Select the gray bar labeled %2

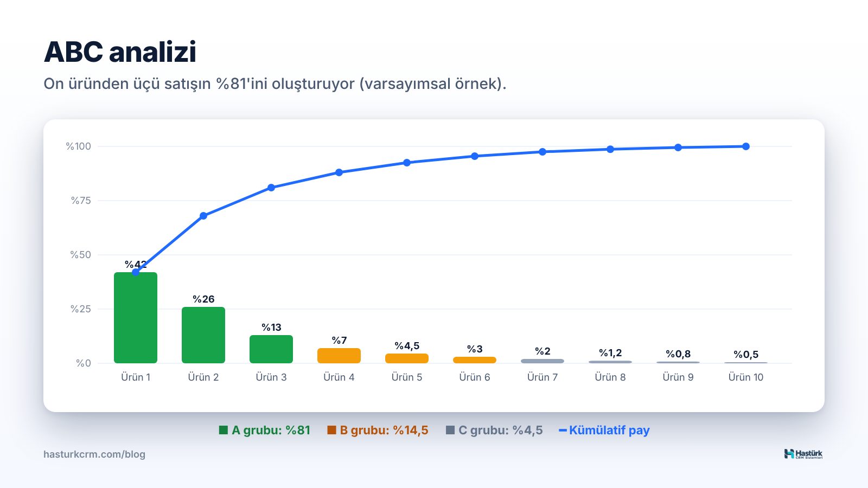pyautogui.click(x=542, y=361)
